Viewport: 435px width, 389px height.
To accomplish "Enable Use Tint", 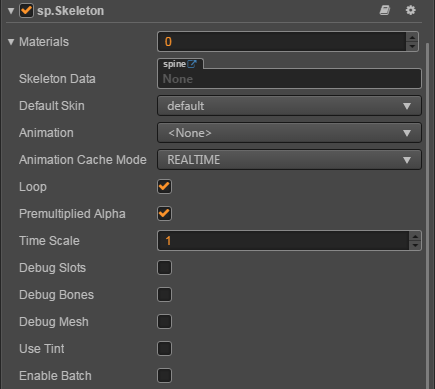I will 164,349.
